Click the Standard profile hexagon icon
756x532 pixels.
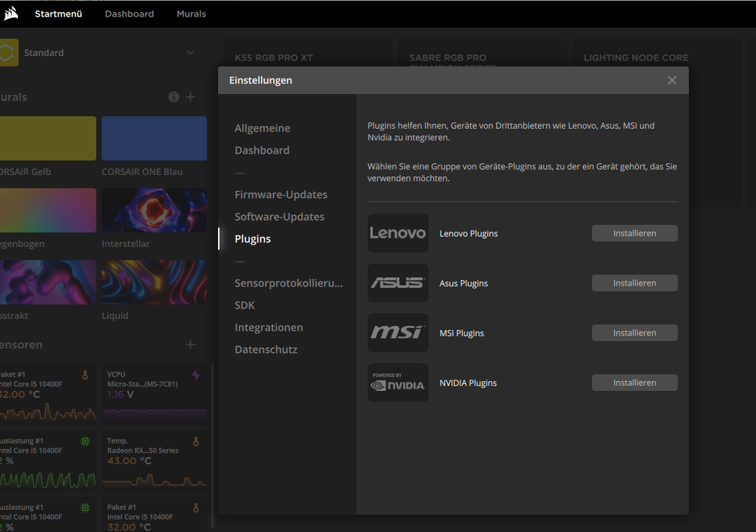pos(8,53)
